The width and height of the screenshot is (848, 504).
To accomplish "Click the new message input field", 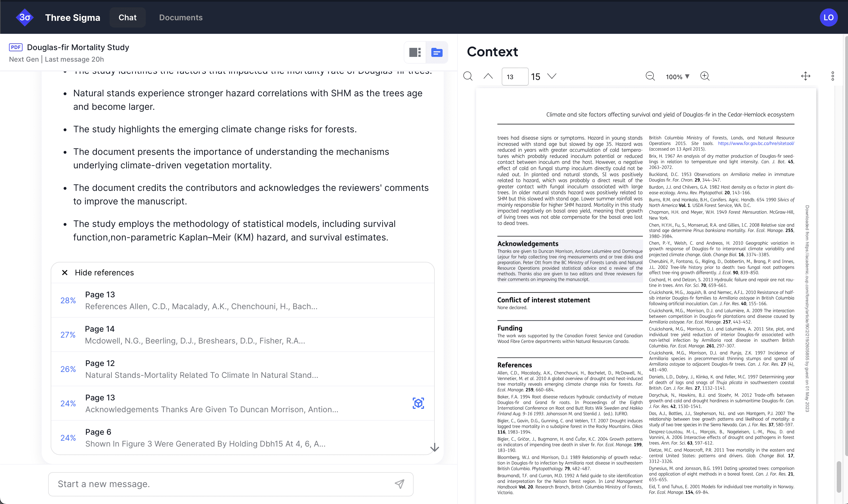I will point(231,484).
